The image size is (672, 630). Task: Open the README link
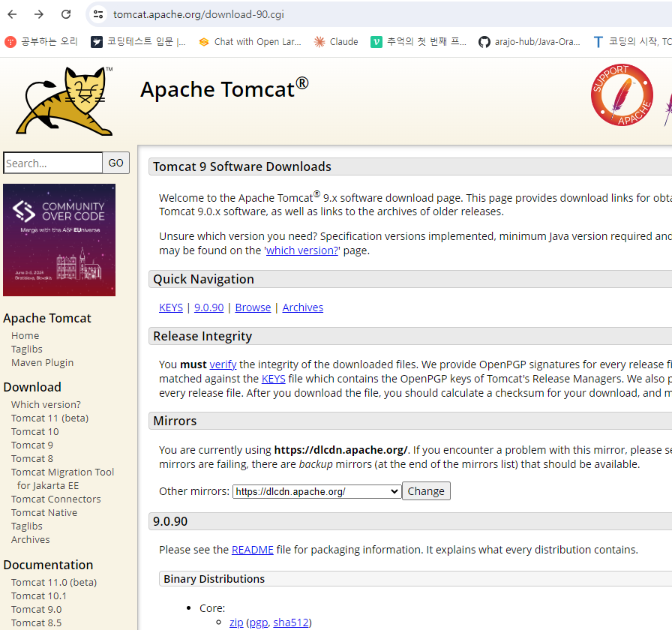pyautogui.click(x=253, y=550)
